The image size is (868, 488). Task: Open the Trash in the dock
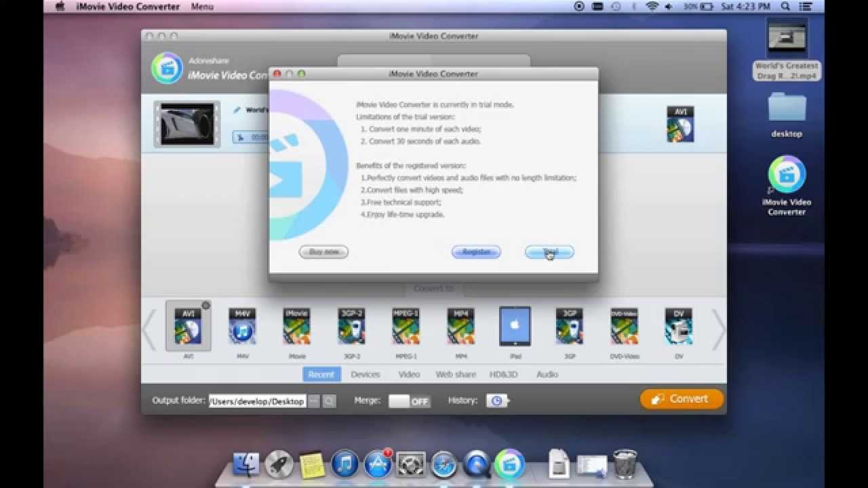625,464
